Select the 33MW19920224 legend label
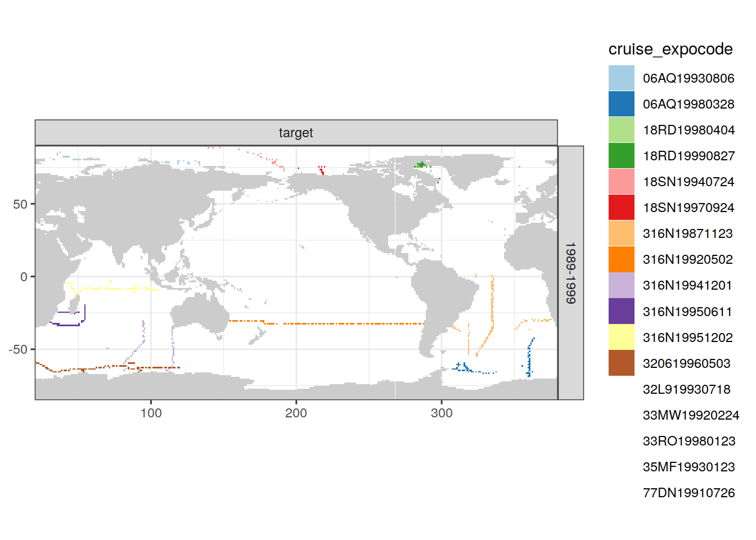Screen dimensions: 756x540 tap(691, 415)
